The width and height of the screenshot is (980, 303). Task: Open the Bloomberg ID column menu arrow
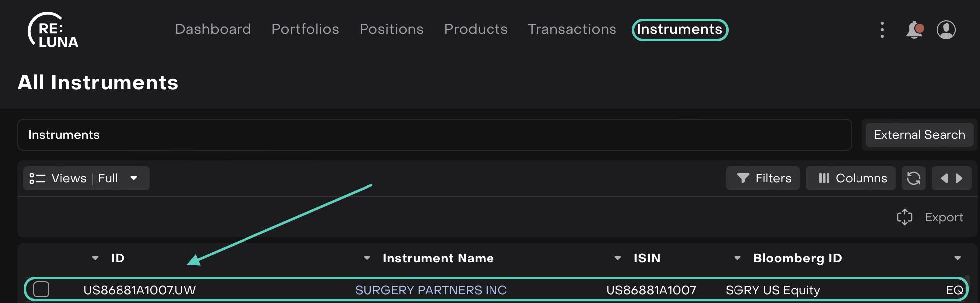tap(737, 258)
